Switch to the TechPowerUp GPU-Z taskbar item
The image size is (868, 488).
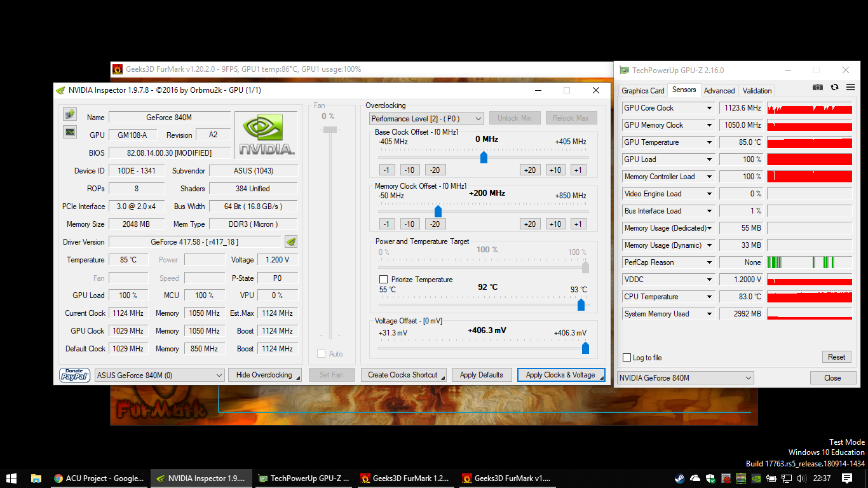coord(303,478)
